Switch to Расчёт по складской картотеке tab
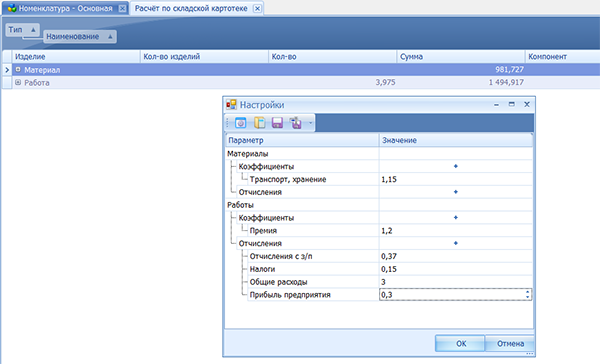Viewport: 600px width, 364px height. [x=191, y=8]
